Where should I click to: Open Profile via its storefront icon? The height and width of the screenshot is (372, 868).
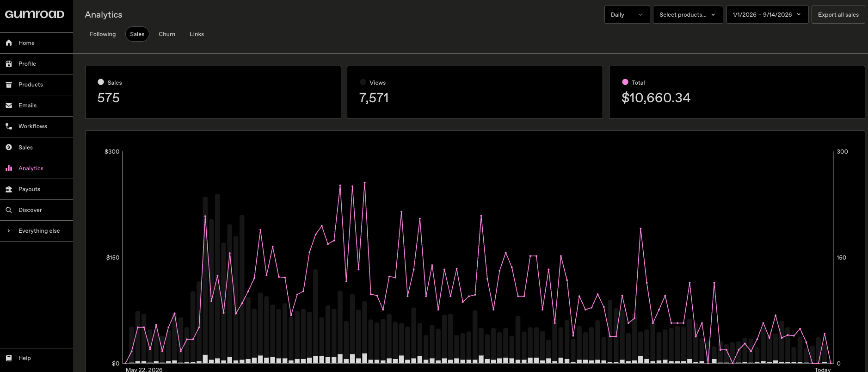click(x=9, y=64)
